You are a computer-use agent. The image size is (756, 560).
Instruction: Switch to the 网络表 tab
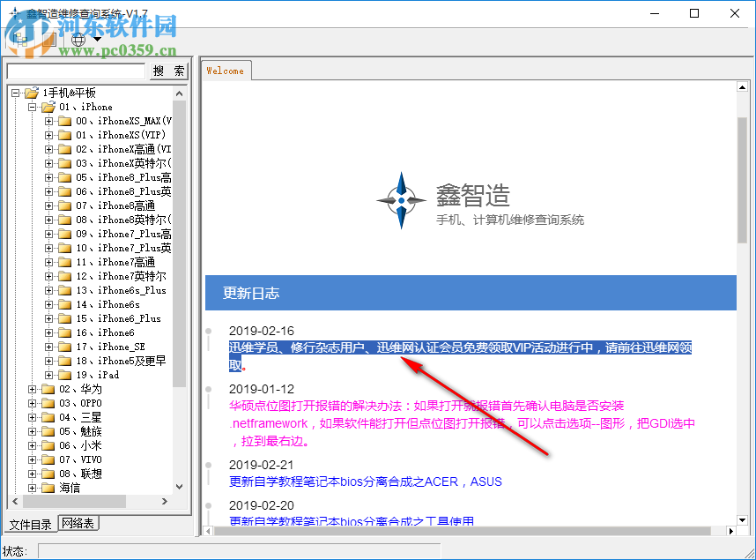pyautogui.click(x=78, y=523)
